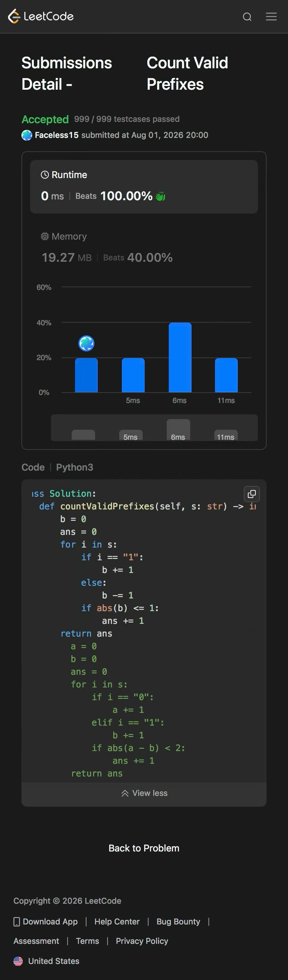288x980 pixels.
Task: Open the Help Center link
Action: 117,921
